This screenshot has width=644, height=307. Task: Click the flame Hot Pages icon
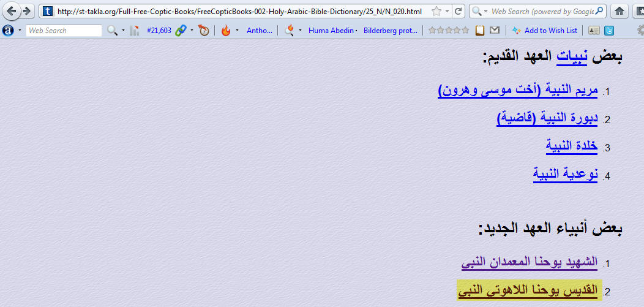pos(226,30)
